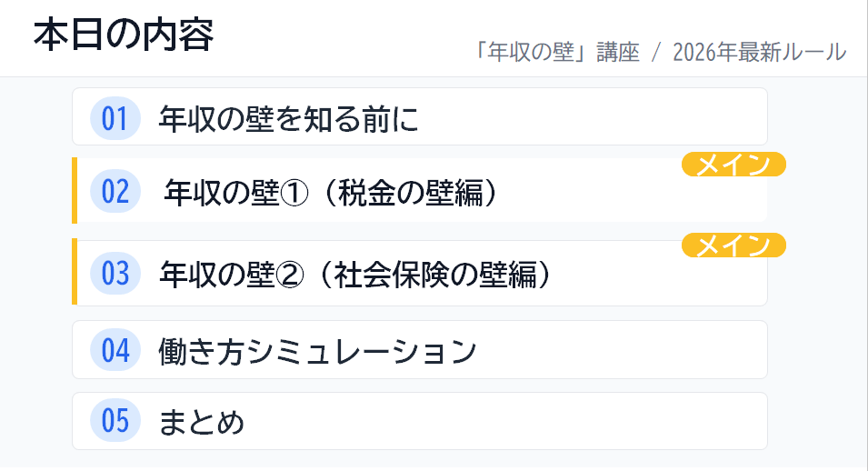
Task: Click the 03 number badge
Action: [x=115, y=273]
